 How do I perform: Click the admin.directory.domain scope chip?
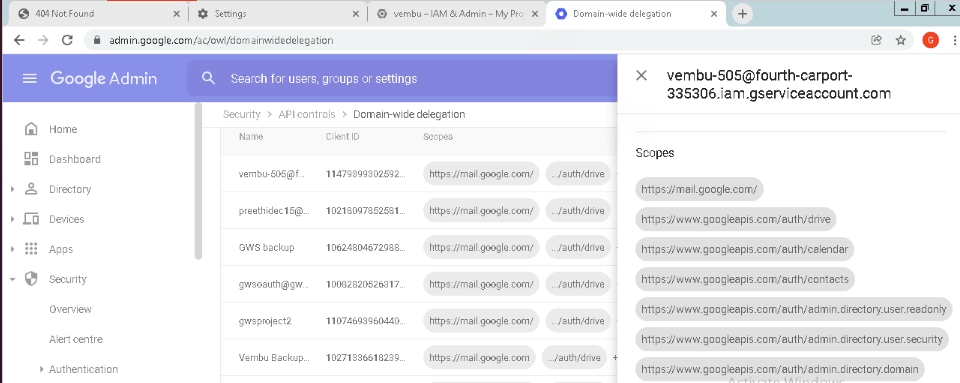click(780, 369)
